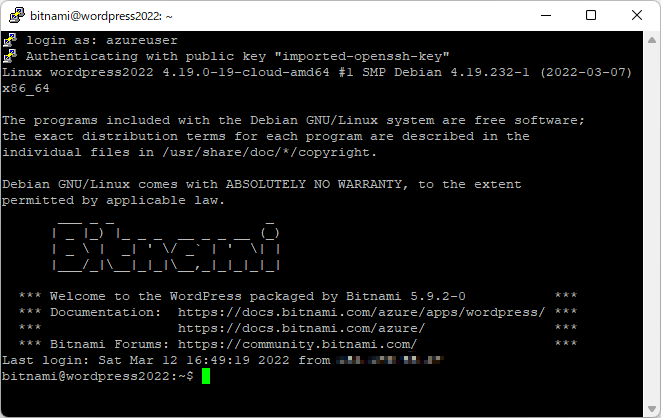661x418 pixels.
Task: Click the https://docs.bitnami.com/azure/ URL
Action: [301, 328]
